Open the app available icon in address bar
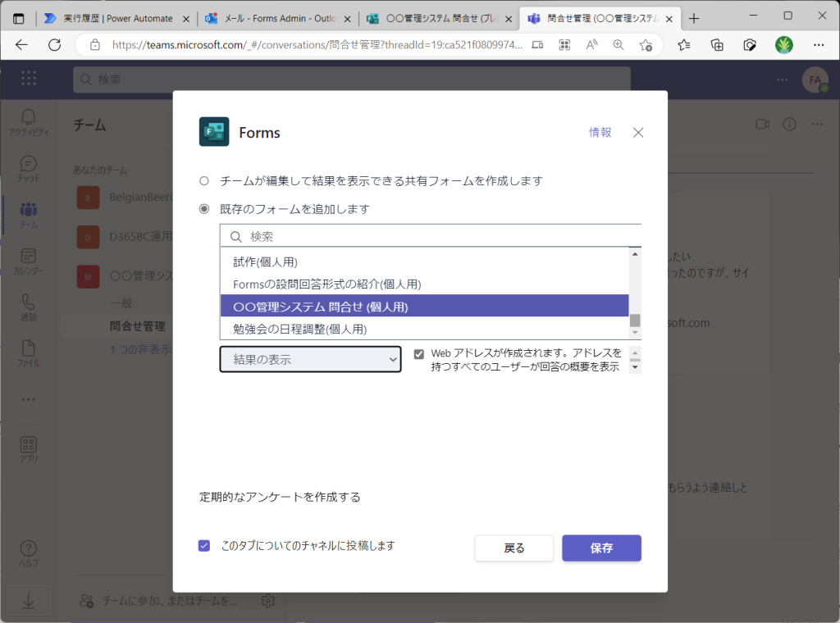840x623 pixels. (537, 45)
